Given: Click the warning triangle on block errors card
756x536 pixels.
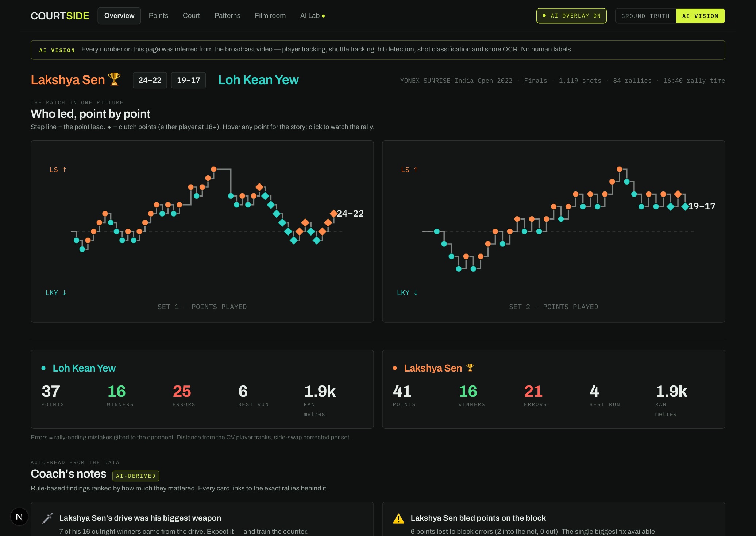Looking at the screenshot, I should [398, 518].
